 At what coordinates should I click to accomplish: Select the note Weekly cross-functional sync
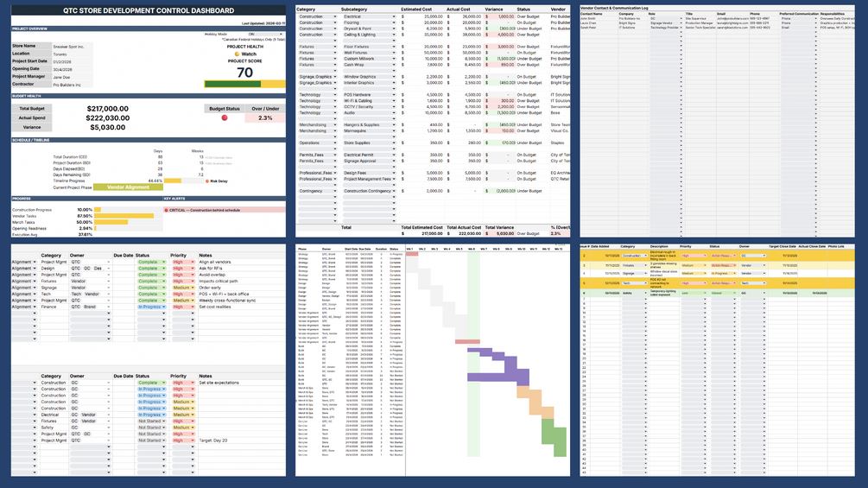tap(227, 301)
